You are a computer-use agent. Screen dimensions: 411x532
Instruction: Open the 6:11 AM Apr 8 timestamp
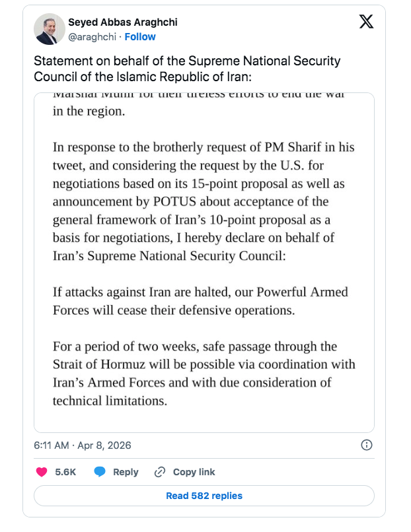tap(83, 446)
